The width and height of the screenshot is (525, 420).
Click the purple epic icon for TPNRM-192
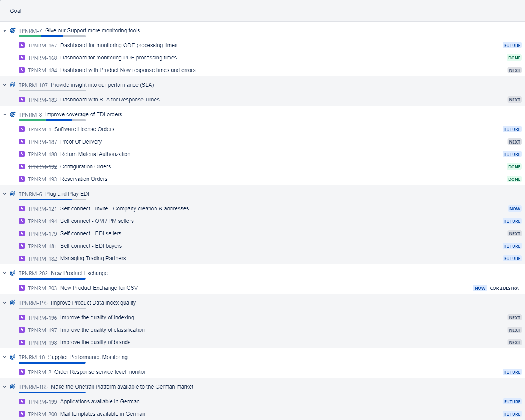(x=22, y=167)
